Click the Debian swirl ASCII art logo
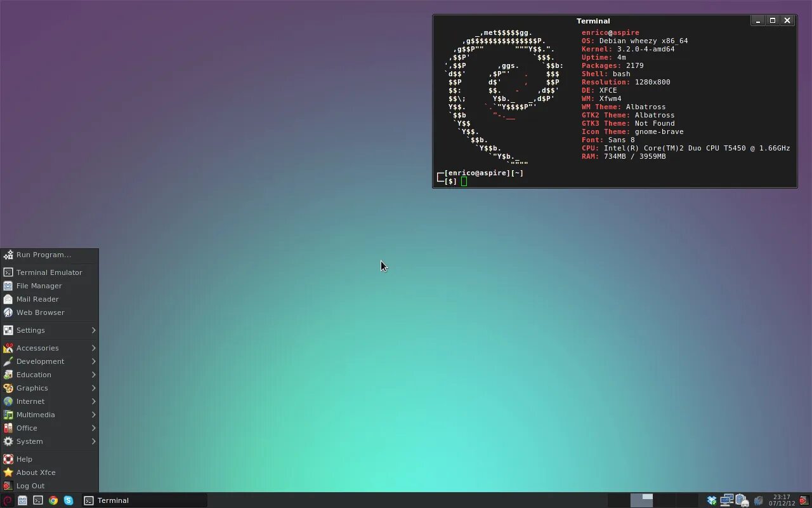This screenshot has width=812, height=508. (504, 98)
